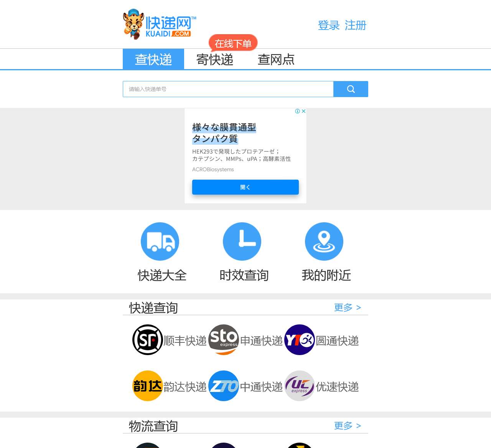
Task: Switch to the 寄快递 tab
Action: (x=215, y=59)
